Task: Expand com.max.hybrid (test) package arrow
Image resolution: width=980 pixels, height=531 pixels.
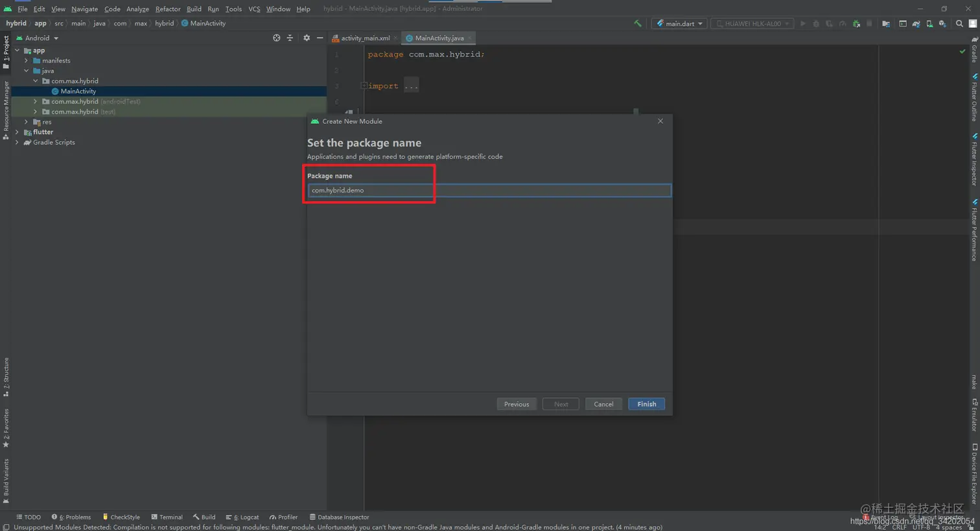Action: [36, 112]
